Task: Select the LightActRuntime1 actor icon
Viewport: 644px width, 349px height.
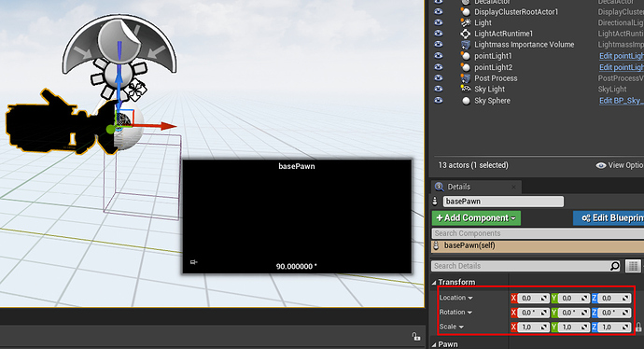Action: (x=466, y=34)
